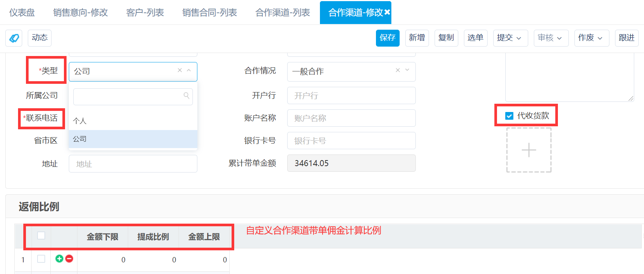This screenshot has height=274, width=644.
Task: Clear the 合作情况 selection with X icon
Action: 398,70
